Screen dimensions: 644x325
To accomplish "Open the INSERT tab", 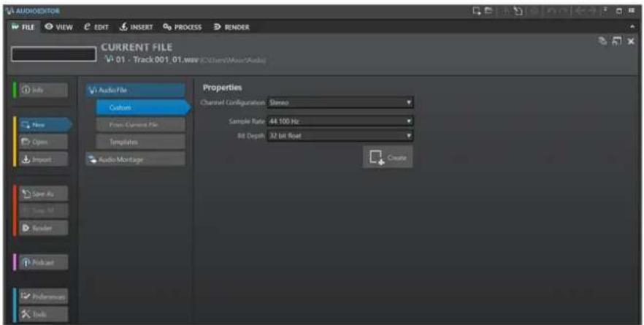I will click(136, 27).
